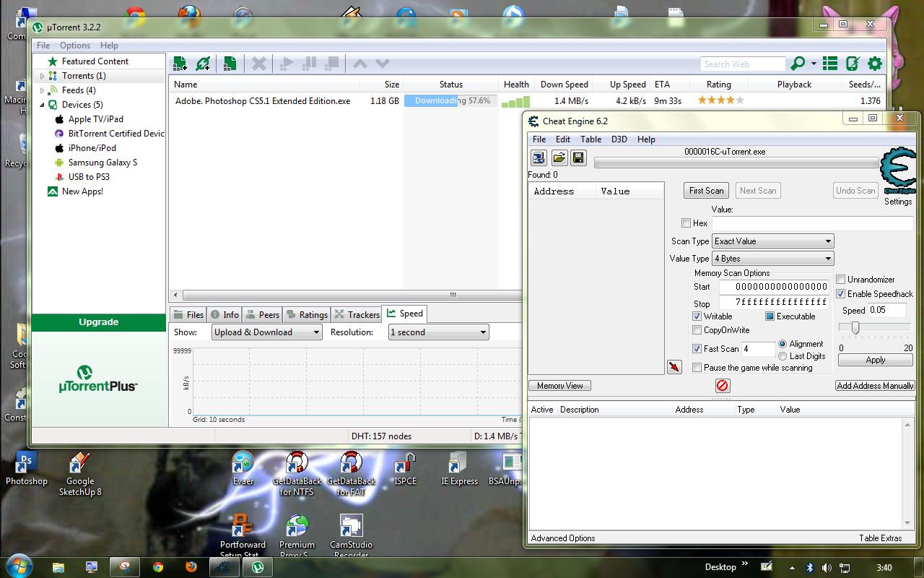The image size is (924, 578).
Task: Open the Resolution 1 second dropdown
Action: pos(438,332)
